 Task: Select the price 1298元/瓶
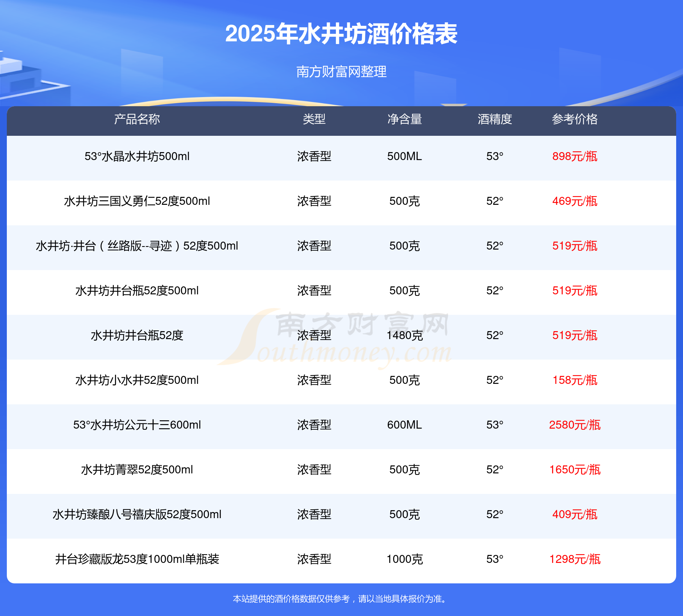tap(575, 559)
